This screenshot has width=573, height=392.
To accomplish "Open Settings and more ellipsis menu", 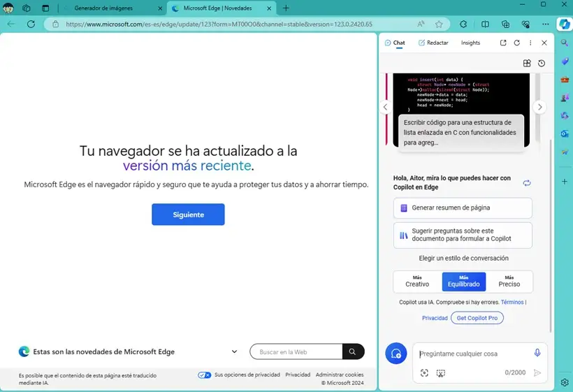I will pyautogui.click(x=546, y=24).
